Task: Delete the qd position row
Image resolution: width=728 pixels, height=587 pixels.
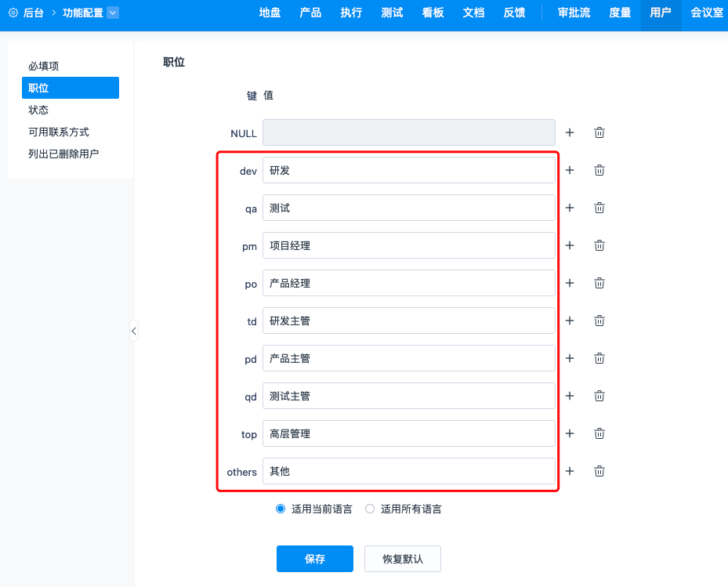Action: [599, 396]
